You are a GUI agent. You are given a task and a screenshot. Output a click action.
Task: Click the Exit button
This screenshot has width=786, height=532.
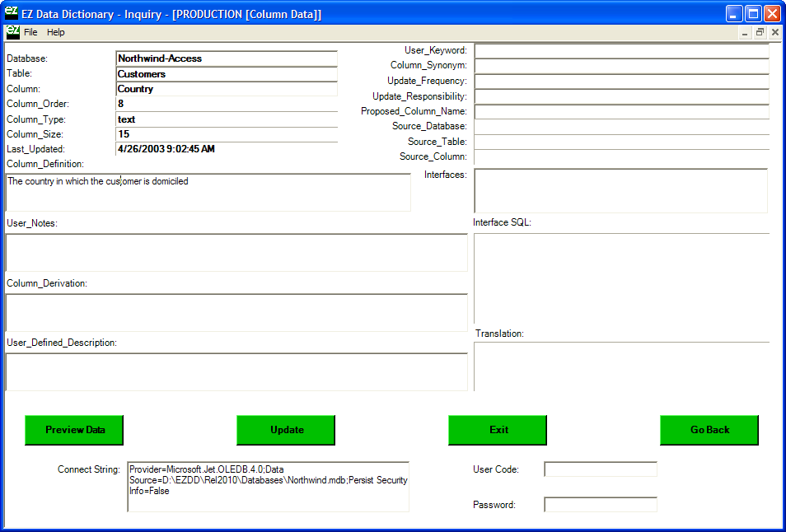(x=498, y=430)
